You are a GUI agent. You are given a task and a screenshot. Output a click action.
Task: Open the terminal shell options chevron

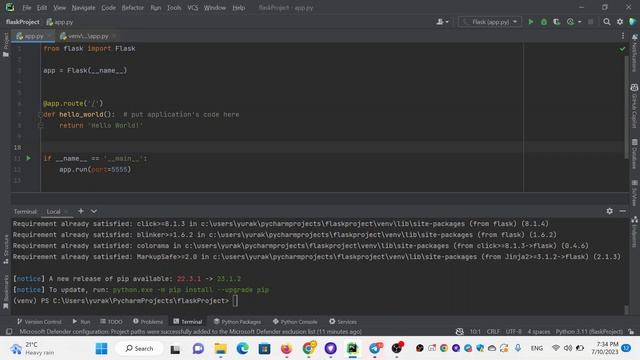(94, 211)
